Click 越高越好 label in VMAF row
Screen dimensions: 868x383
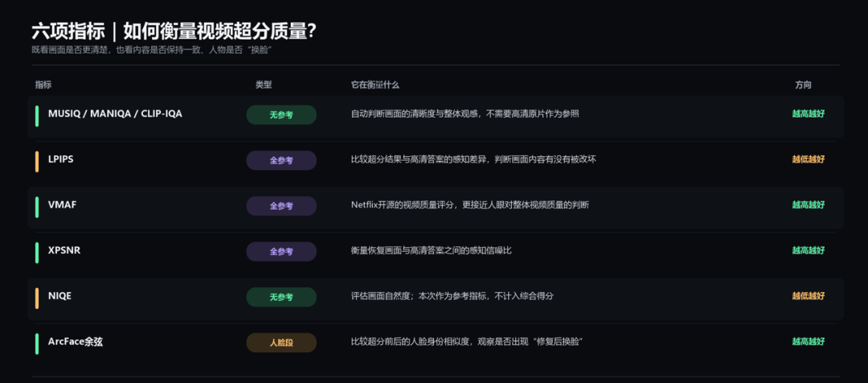809,204
